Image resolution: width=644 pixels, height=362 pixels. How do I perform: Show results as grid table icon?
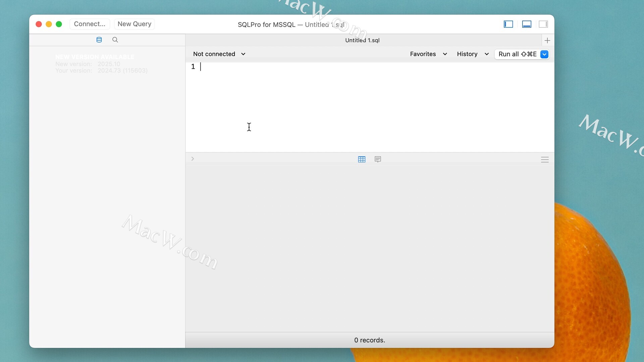pos(362,160)
